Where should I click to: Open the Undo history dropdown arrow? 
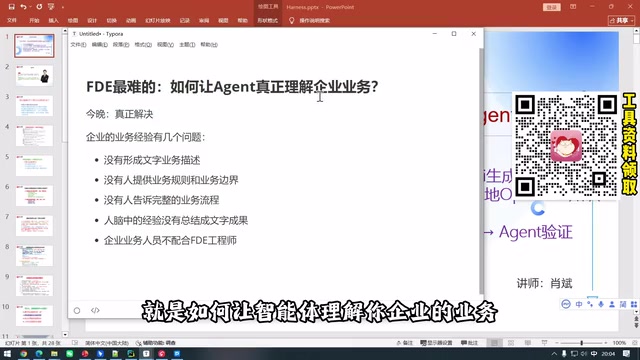tap(30, 7)
